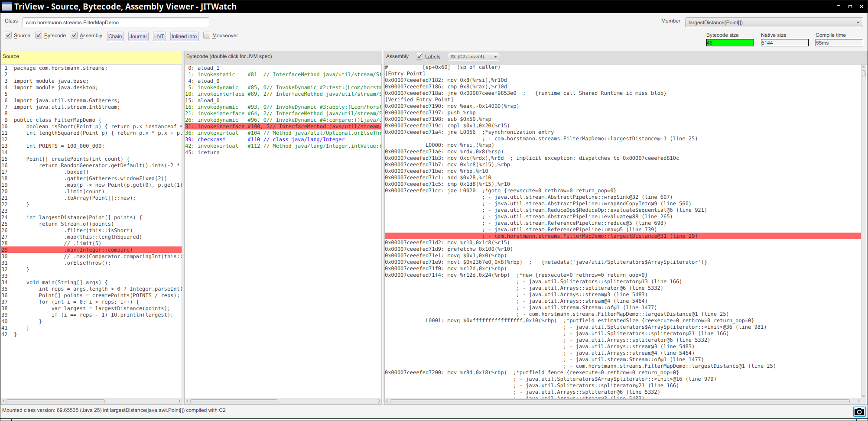The height and width of the screenshot is (421, 868).
Task: Click the Bytecode pane scroll-left arrow
Action: point(187,401)
